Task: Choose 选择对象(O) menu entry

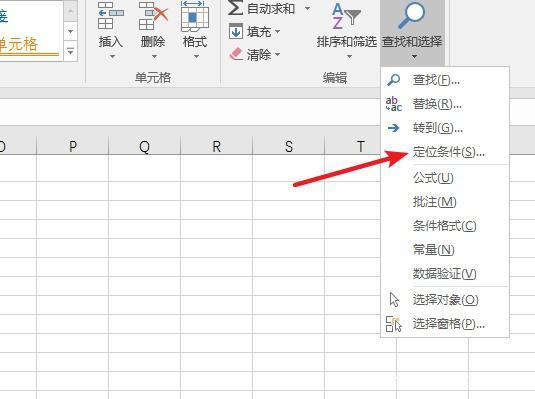Action: coord(445,300)
